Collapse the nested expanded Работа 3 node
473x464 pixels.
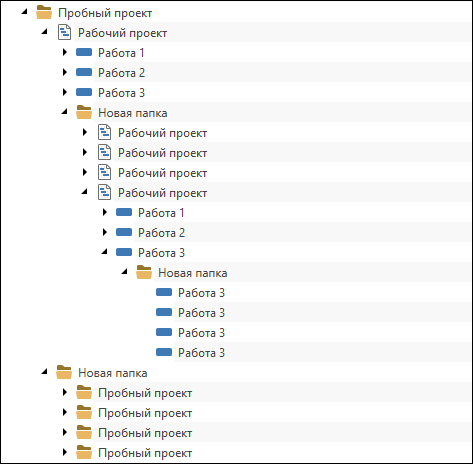(x=104, y=252)
